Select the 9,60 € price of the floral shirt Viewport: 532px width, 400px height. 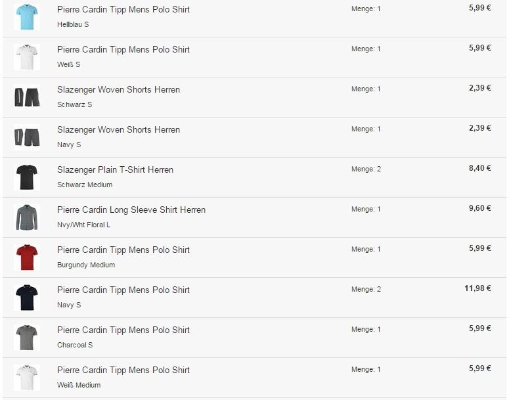click(x=480, y=208)
